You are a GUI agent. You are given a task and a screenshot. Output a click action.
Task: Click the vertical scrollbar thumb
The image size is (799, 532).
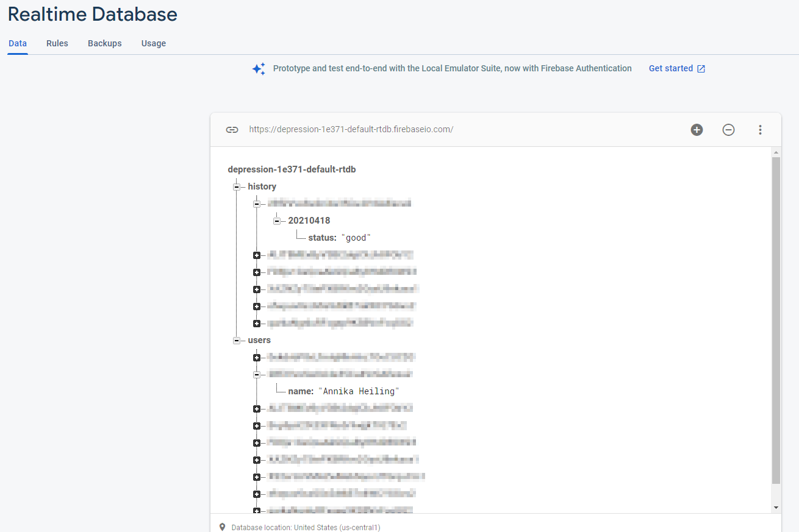(x=776, y=321)
